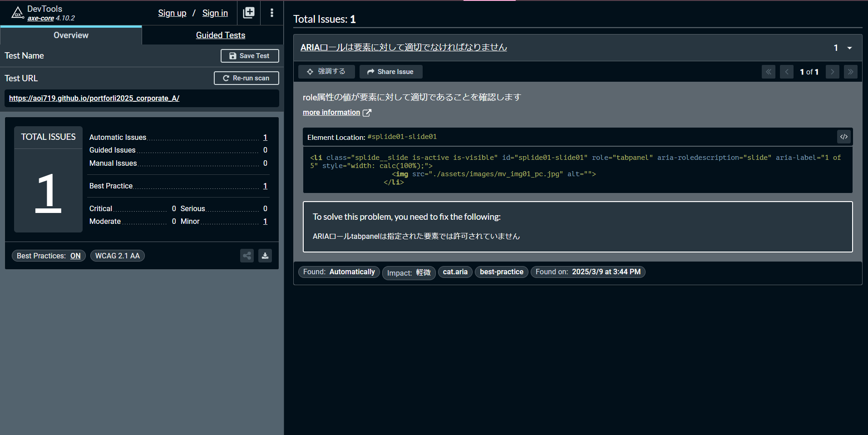Click the 強調する highlight button

326,72
